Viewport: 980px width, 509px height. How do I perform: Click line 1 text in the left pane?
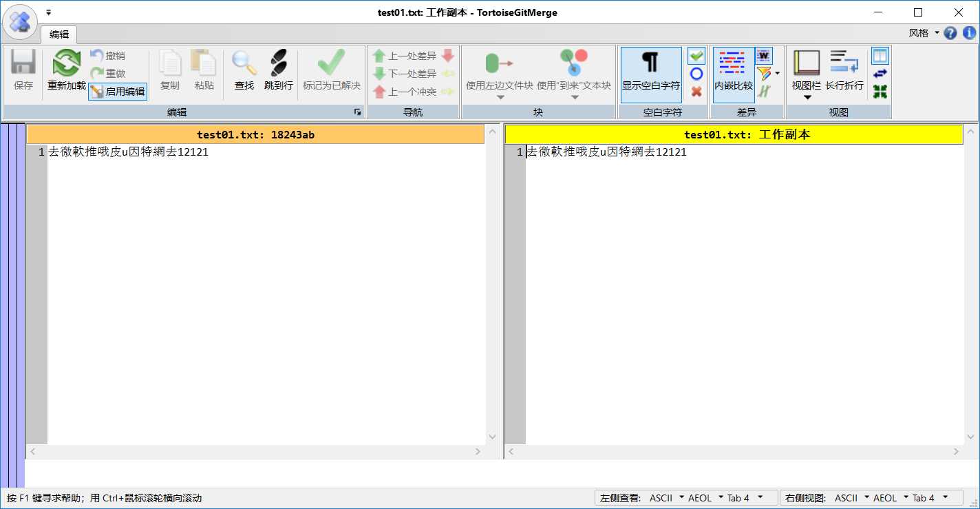[128, 152]
